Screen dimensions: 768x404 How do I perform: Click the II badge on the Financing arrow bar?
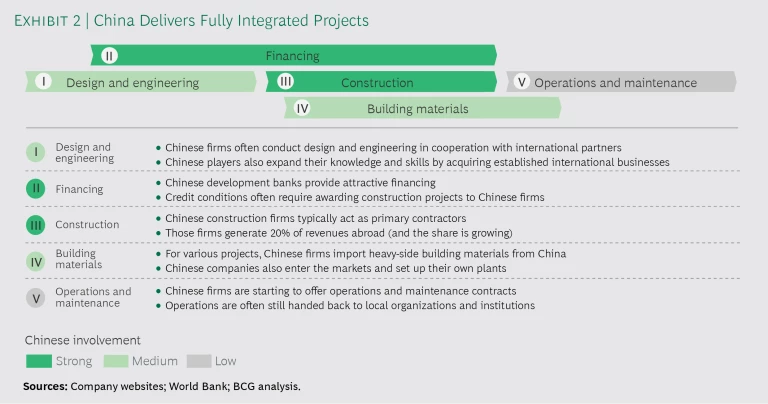click(x=110, y=56)
